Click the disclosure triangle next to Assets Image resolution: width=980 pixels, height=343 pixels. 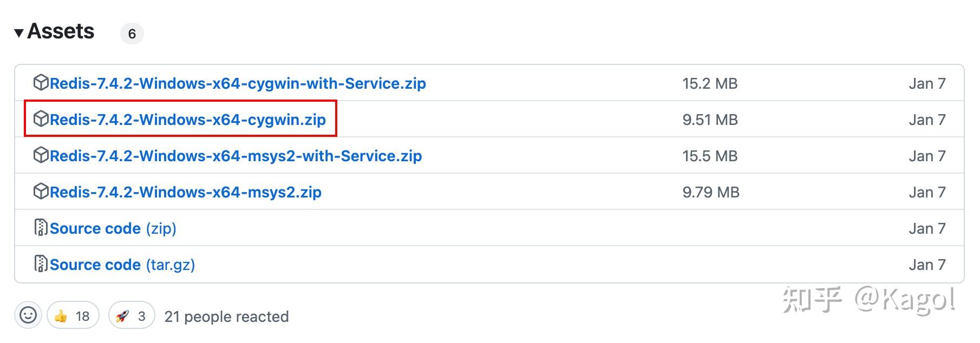19,31
